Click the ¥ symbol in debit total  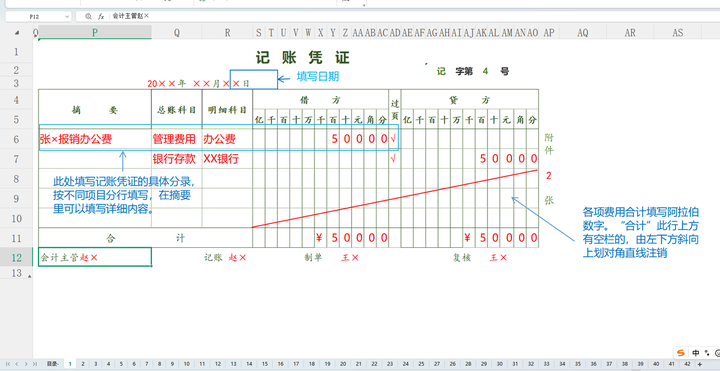tap(319, 238)
